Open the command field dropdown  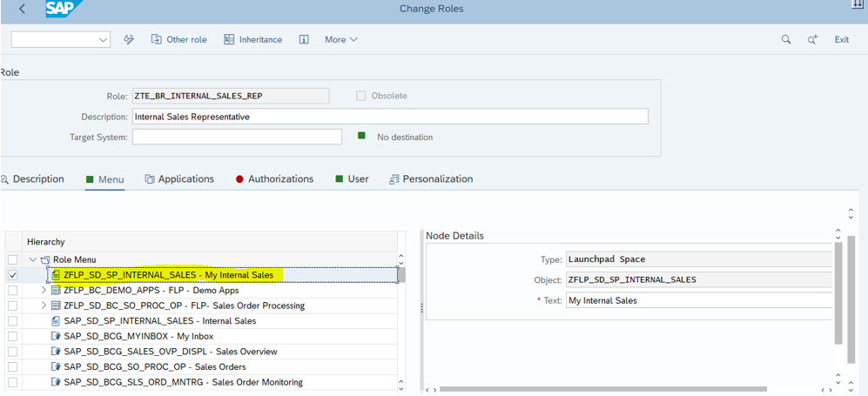(x=103, y=39)
